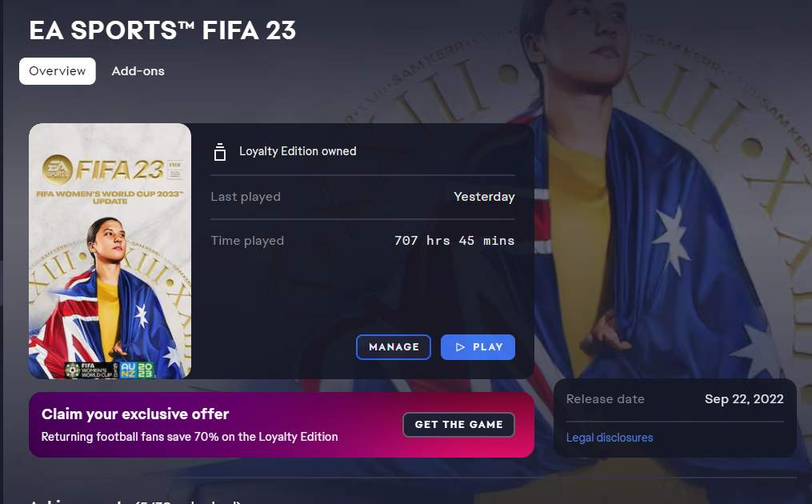Click the play triangle icon
Image resolution: width=812 pixels, height=504 pixels.
[460, 347]
